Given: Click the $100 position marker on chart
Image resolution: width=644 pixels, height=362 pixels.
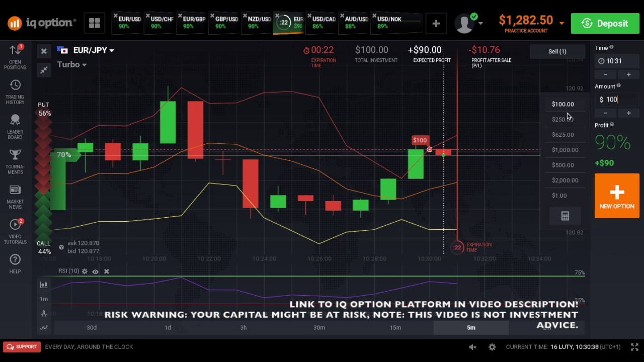Looking at the screenshot, I should 420,141.
